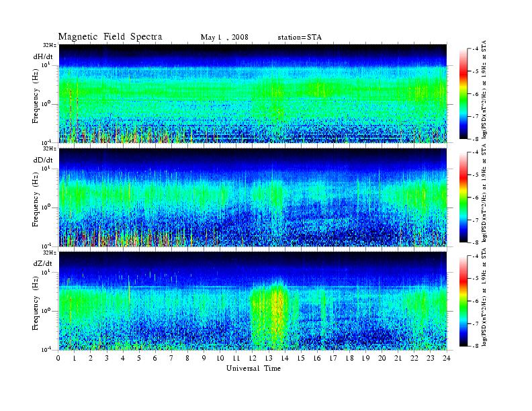Click hour label 11 on Universal Time axis
The image size is (532, 411).
pyautogui.click(x=236, y=358)
